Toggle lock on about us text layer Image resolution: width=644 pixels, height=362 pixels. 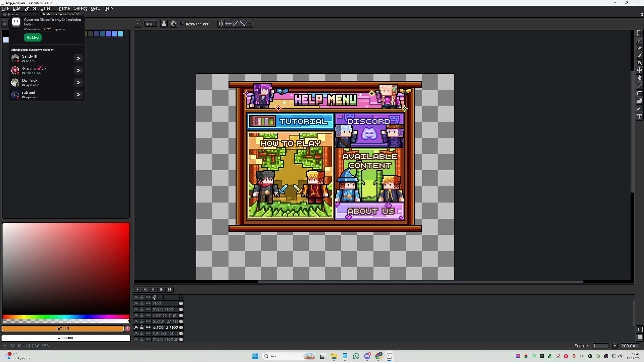click(x=142, y=321)
